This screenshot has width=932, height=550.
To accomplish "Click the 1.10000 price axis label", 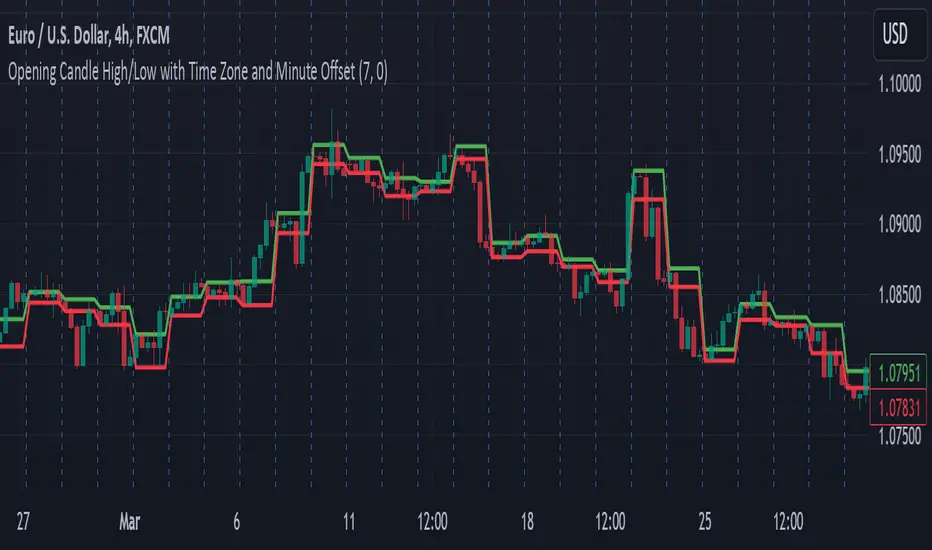I will [x=899, y=84].
